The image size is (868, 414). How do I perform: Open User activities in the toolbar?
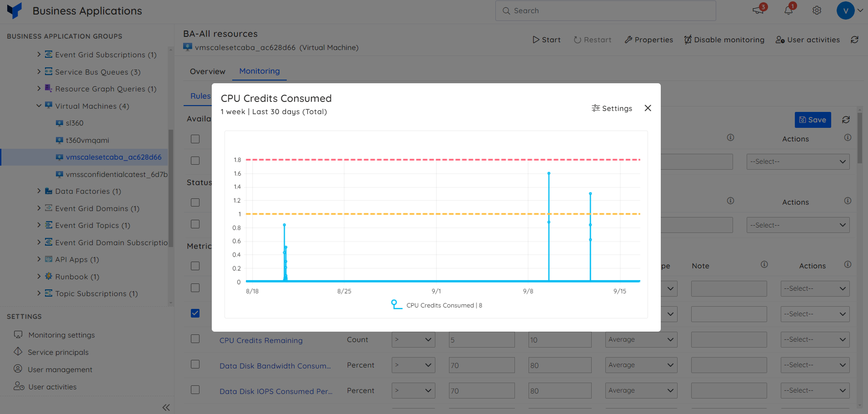(x=808, y=40)
